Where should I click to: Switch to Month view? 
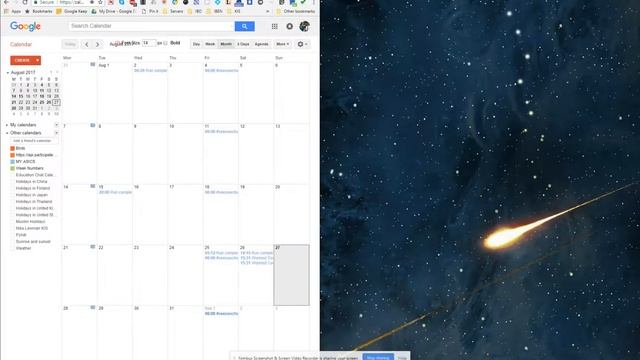point(226,44)
